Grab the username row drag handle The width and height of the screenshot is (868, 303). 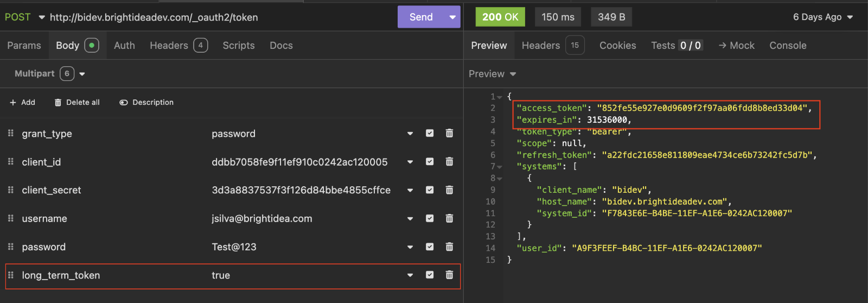(x=10, y=218)
